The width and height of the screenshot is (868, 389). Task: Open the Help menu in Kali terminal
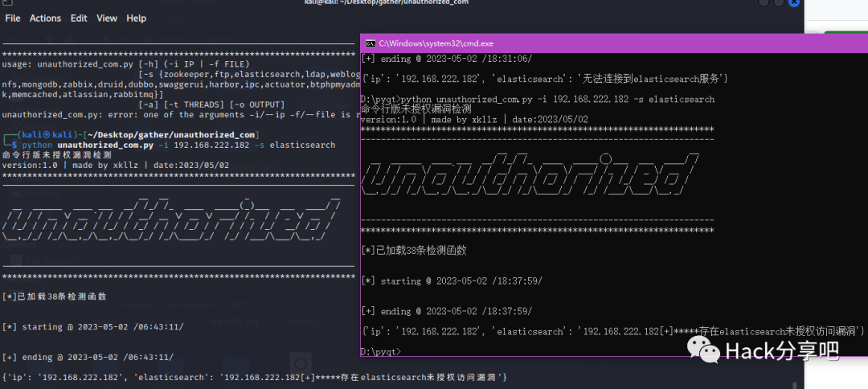(x=136, y=18)
